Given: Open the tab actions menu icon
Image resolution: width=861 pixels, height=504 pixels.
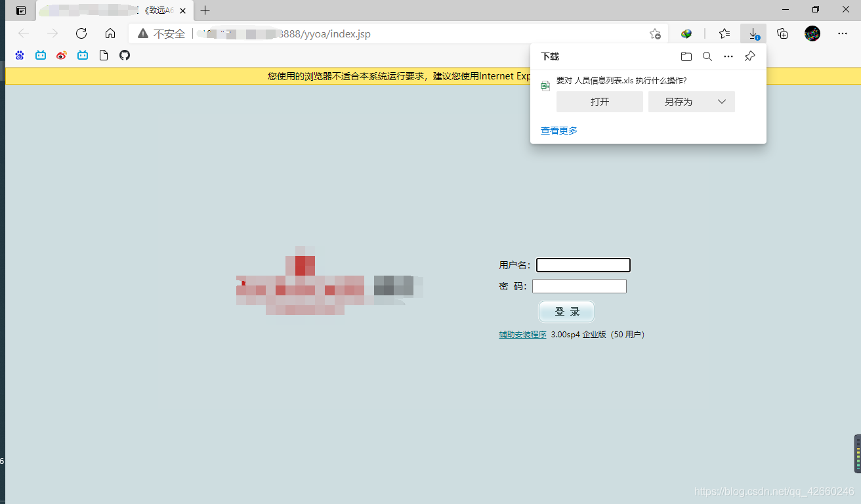Looking at the screenshot, I should tap(21, 10).
